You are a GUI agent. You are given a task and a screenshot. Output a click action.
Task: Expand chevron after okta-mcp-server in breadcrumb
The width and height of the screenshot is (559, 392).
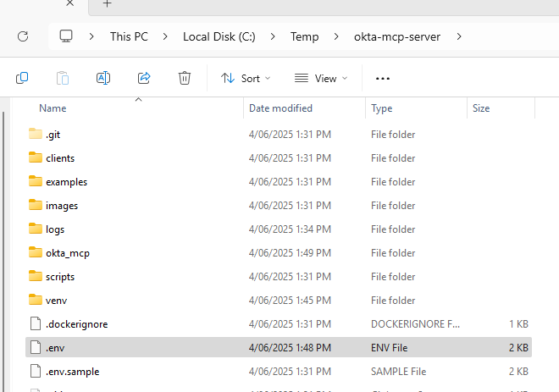click(x=460, y=36)
